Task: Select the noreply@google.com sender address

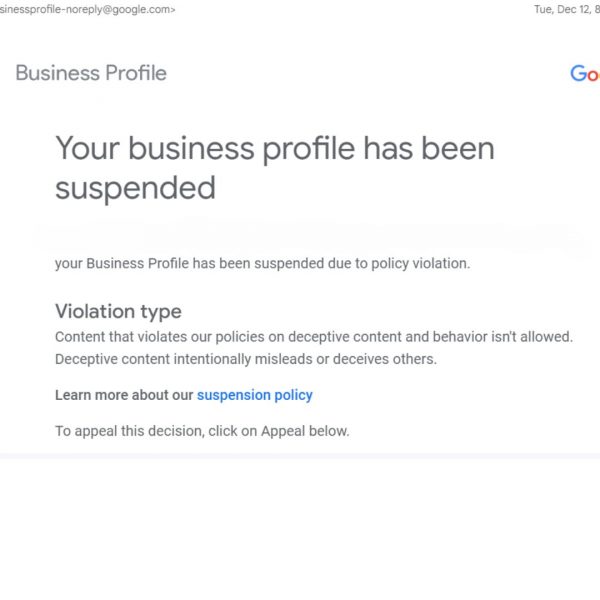Action: click(x=88, y=10)
